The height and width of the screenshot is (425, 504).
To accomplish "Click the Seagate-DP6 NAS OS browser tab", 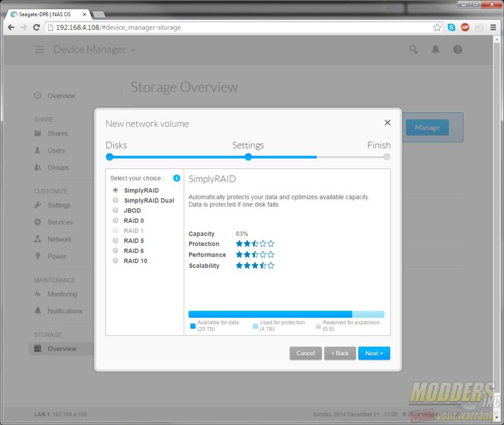I will [x=48, y=14].
